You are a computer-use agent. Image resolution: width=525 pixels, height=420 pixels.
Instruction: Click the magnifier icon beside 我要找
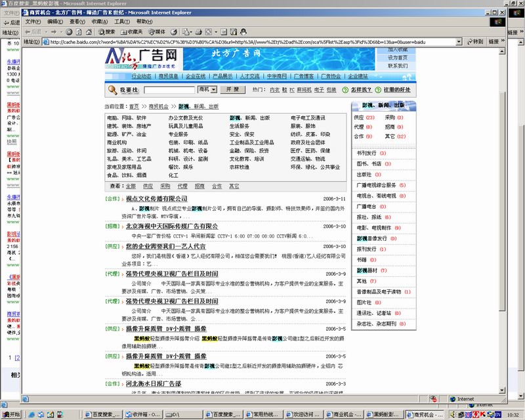point(112,90)
